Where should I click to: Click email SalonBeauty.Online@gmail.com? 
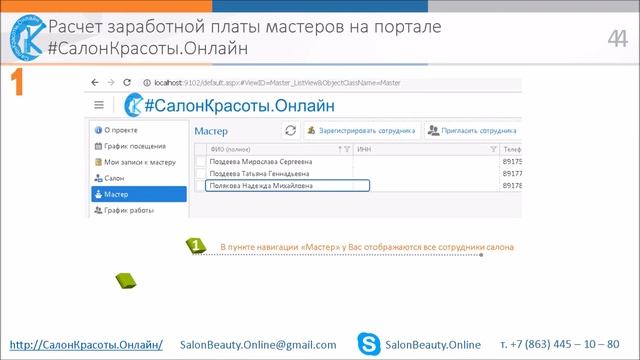pyautogui.click(x=258, y=345)
